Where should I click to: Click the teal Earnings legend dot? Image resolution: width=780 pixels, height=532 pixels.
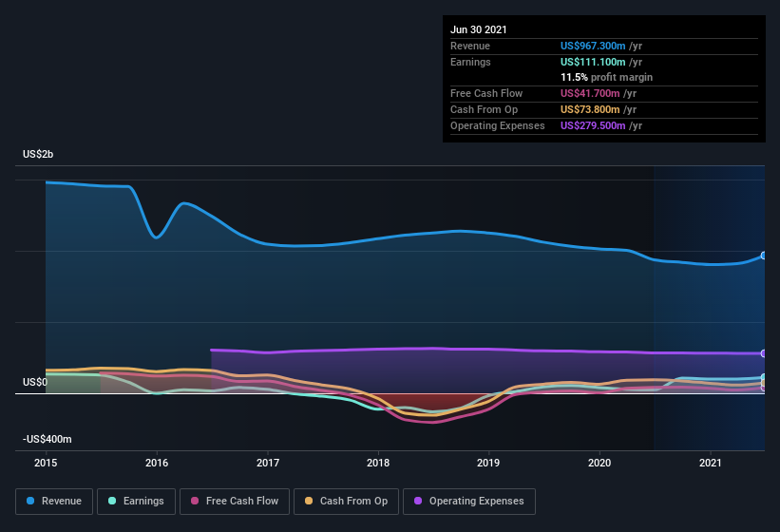(x=112, y=501)
